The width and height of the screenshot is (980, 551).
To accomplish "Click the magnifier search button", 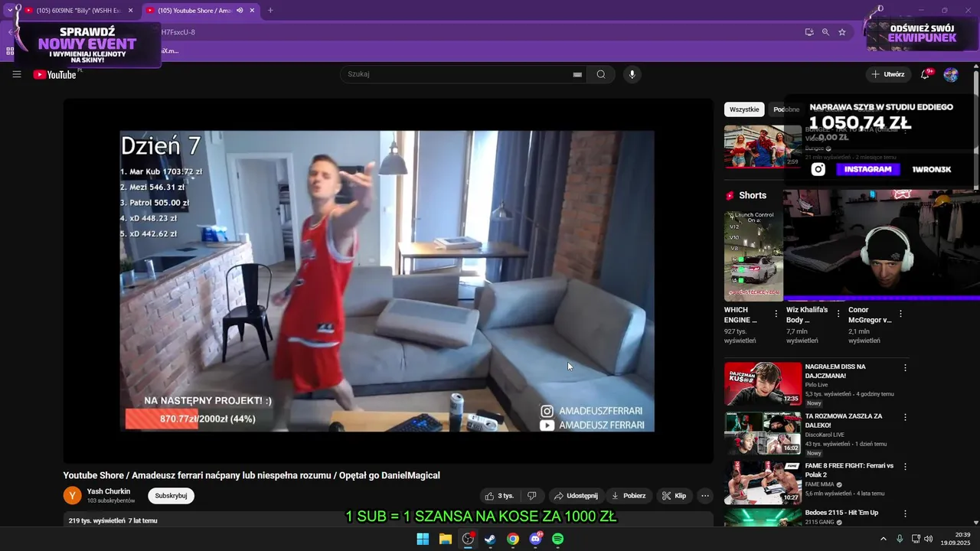I will coord(601,74).
